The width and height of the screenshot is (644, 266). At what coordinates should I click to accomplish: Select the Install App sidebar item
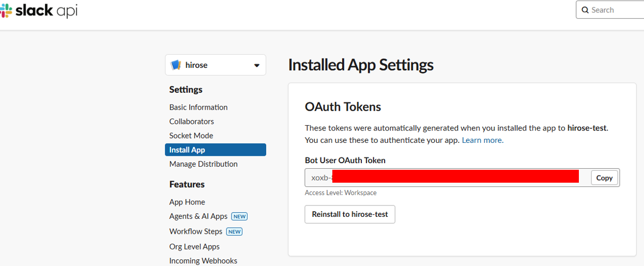(215, 150)
